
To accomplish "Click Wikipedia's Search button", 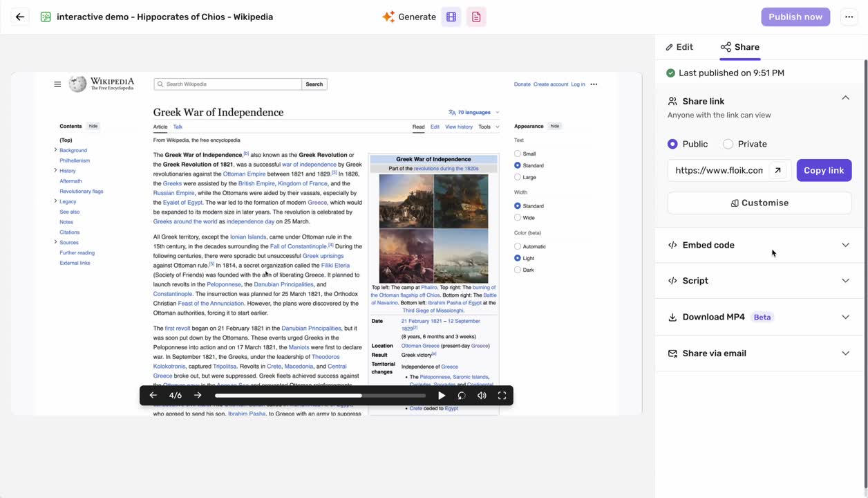I will [x=314, y=84].
